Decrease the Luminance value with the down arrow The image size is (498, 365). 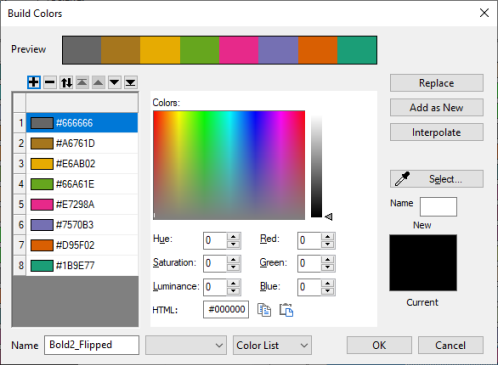[233, 291]
